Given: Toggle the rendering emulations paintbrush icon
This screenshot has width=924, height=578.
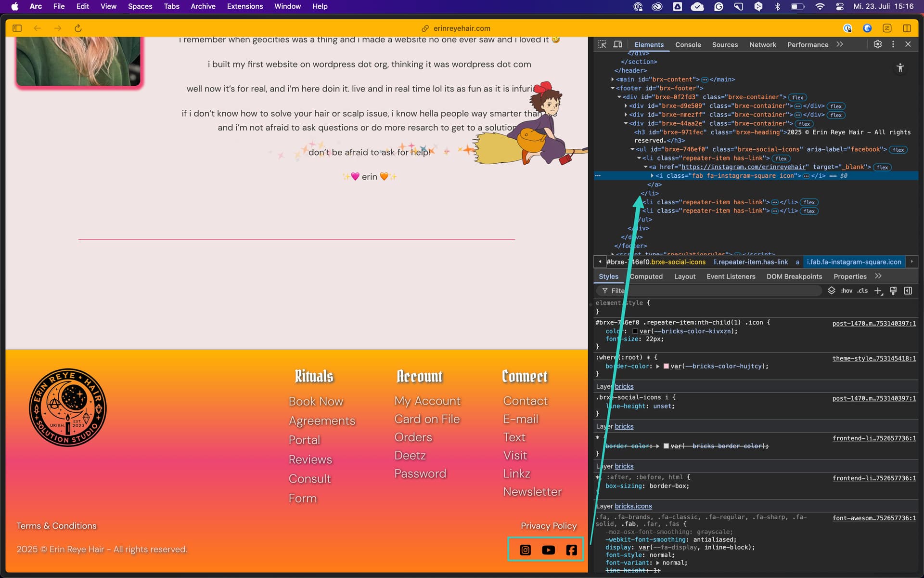Looking at the screenshot, I should (x=893, y=291).
